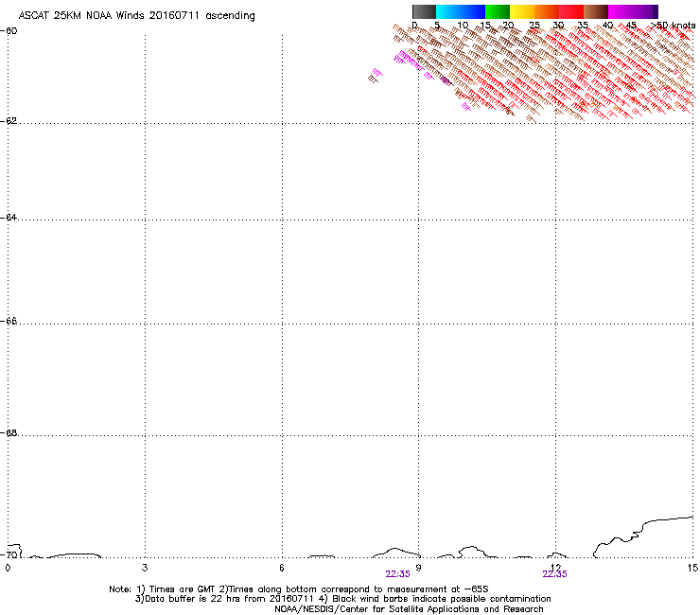Click the -62 latitude axis label
700x615 pixels.
tap(9, 121)
